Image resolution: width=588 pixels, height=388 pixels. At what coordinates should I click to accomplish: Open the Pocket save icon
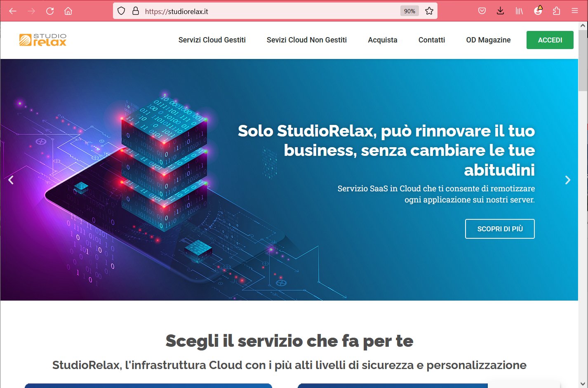tap(482, 11)
